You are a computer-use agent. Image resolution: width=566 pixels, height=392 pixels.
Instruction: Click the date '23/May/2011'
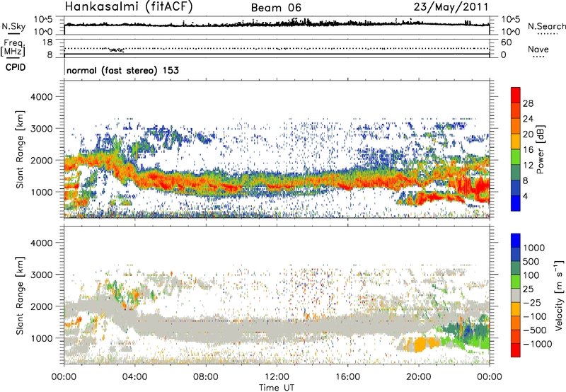pyautogui.click(x=451, y=7)
